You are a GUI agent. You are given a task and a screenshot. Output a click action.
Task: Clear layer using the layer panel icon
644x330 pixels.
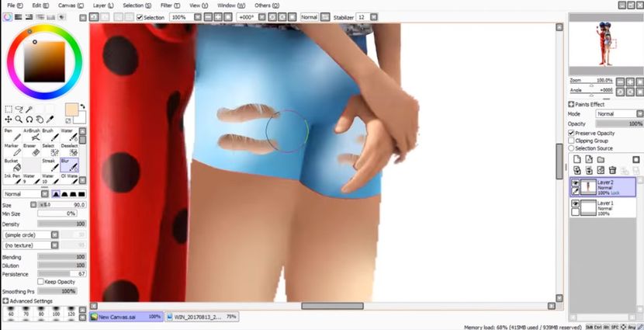click(601, 170)
